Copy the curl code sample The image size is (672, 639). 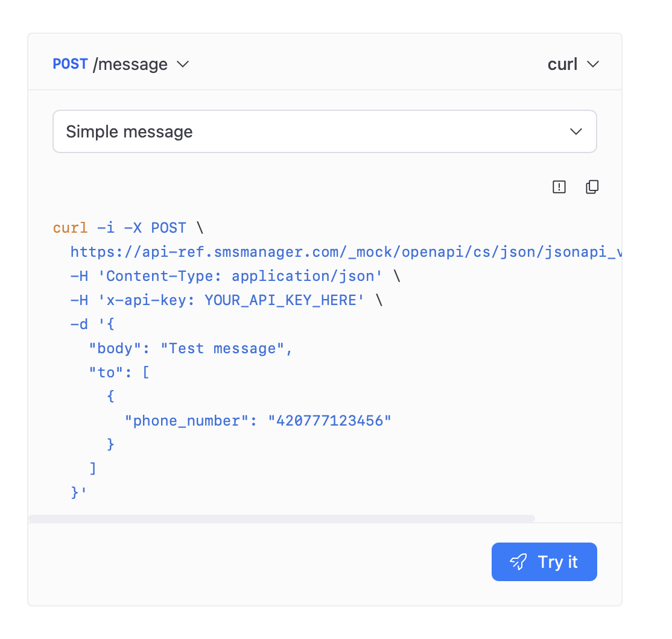coord(592,187)
